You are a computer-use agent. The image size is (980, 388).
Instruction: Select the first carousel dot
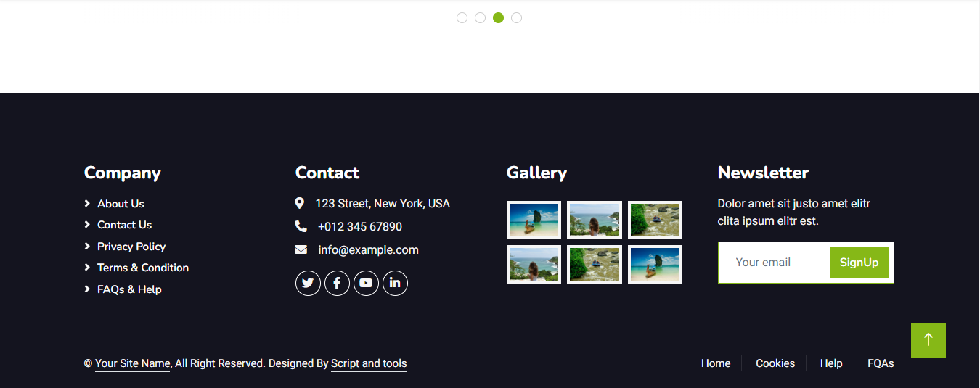[x=462, y=18]
